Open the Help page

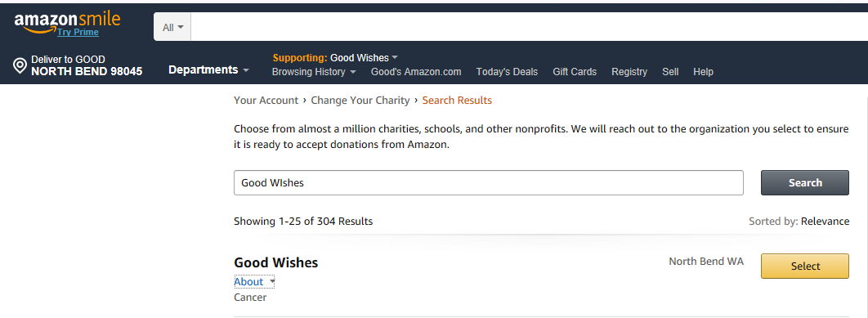coord(703,71)
